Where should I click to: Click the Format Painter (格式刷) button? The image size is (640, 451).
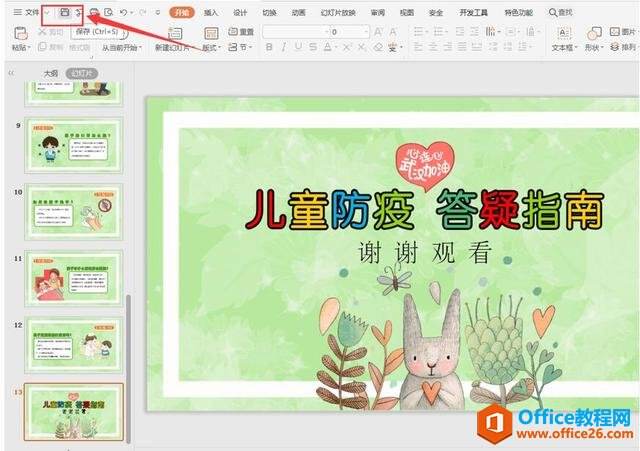click(80, 47)
